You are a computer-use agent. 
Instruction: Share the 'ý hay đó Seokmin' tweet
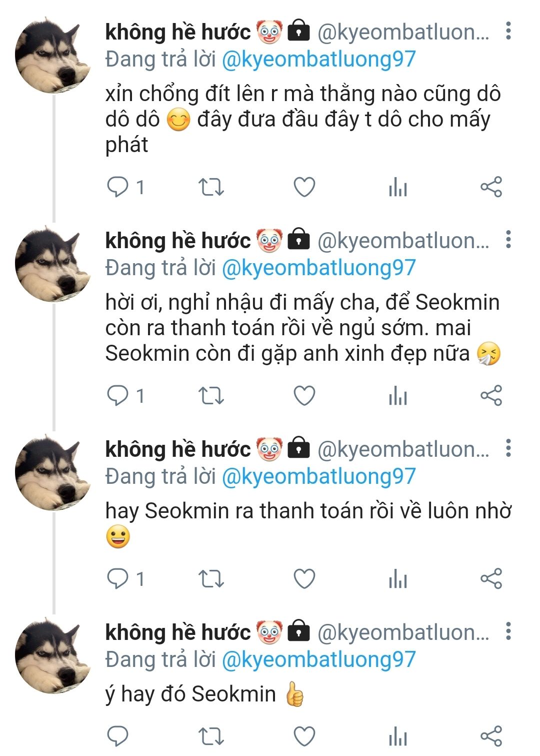coord(491,736)
